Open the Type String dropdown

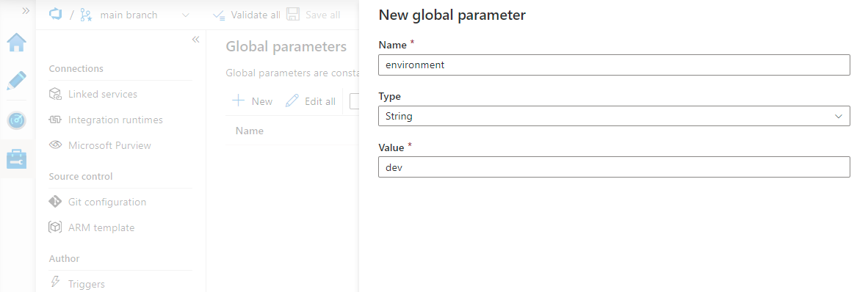coord(614,116)
